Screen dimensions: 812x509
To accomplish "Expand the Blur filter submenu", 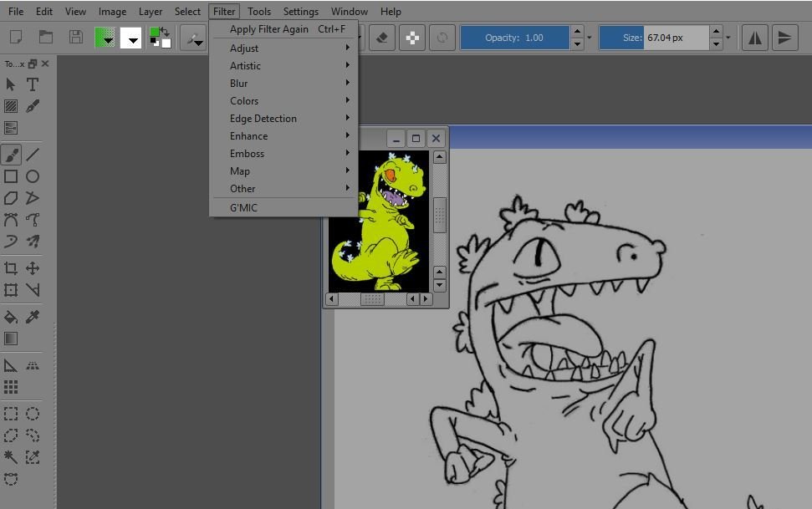I will pyautogui.click(x=283, y=84).
